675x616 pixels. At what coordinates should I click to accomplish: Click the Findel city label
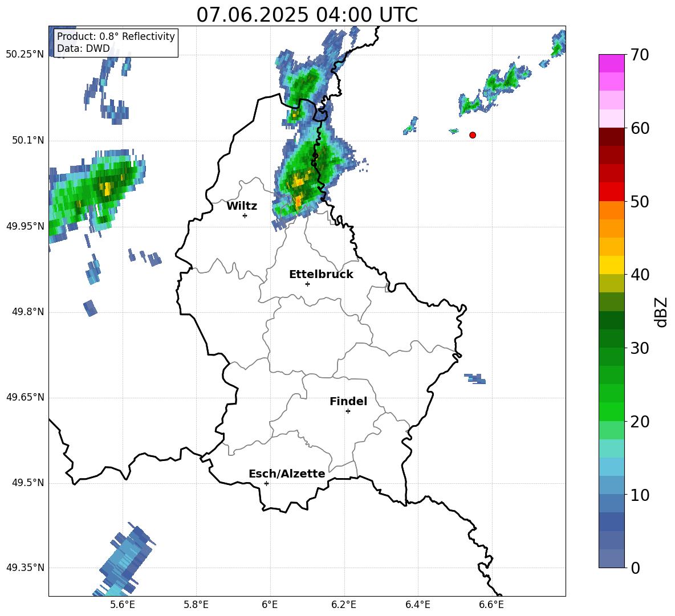pyautogui.click(x=348, y=401)
